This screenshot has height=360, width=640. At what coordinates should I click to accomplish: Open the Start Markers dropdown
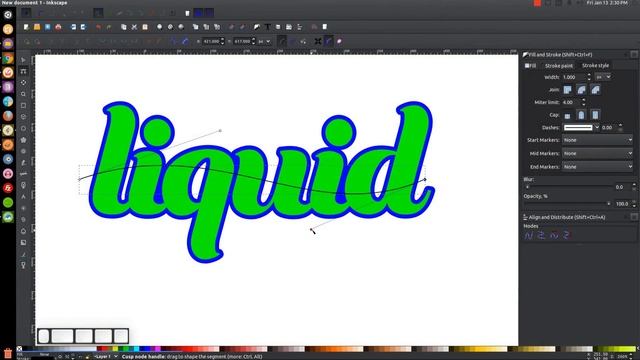598,140
